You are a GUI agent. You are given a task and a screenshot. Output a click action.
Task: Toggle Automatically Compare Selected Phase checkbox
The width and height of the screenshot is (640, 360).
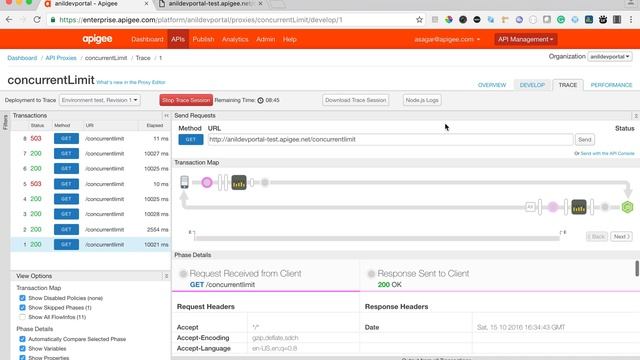[22, 339]
